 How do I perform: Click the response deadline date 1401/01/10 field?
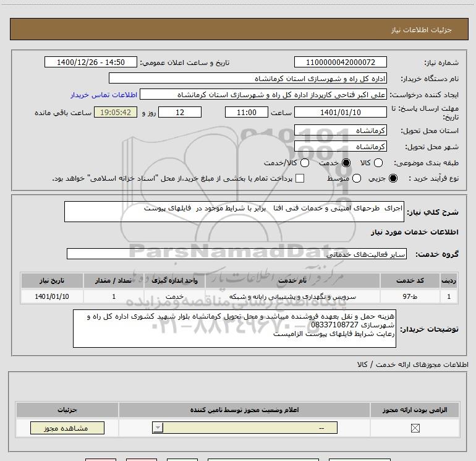tap(340, 112)
